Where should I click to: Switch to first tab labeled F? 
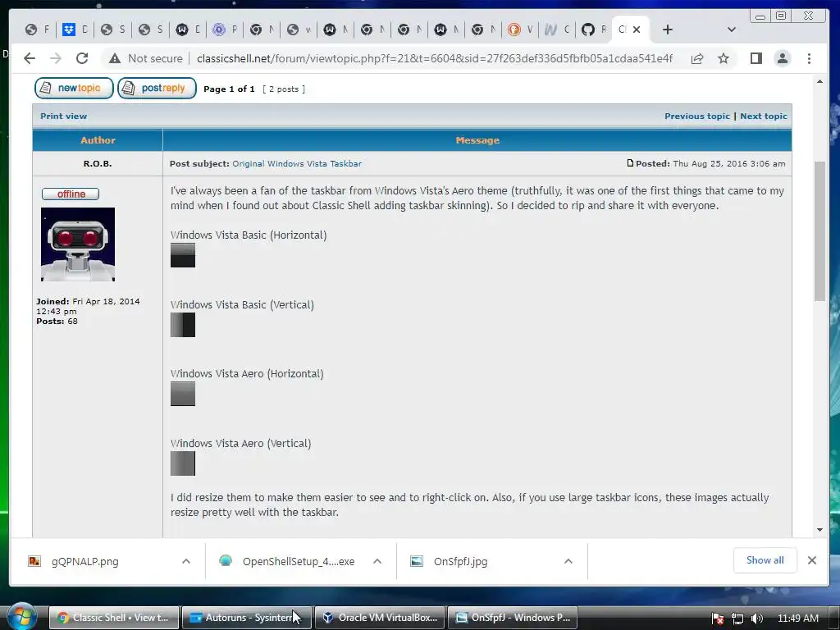37,30
